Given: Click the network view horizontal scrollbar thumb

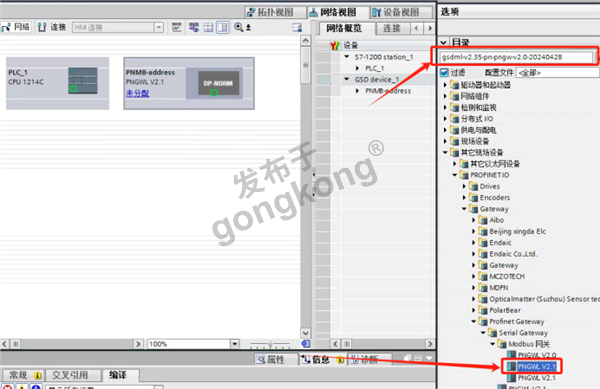Looking at the screenshot, I should 15,344.
